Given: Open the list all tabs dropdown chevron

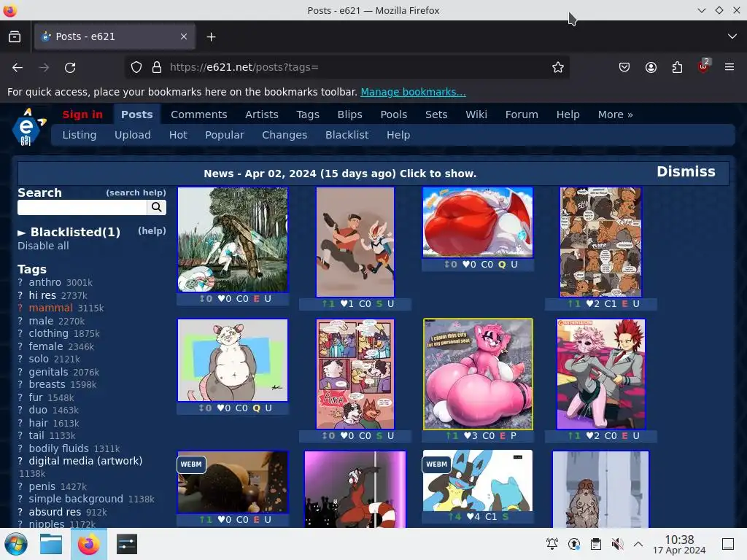Looking at the screenshot, I should click(x=732, y=36).
